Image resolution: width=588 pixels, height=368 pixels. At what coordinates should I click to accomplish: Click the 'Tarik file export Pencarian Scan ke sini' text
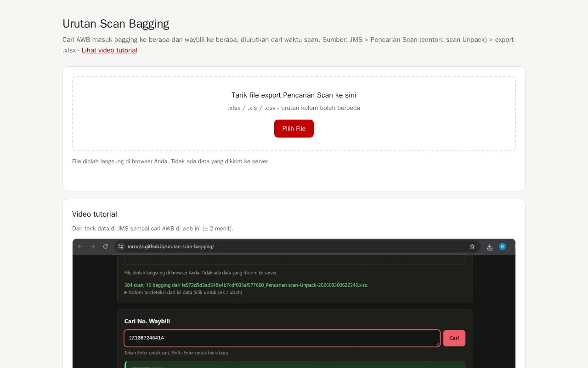point(294,95)
